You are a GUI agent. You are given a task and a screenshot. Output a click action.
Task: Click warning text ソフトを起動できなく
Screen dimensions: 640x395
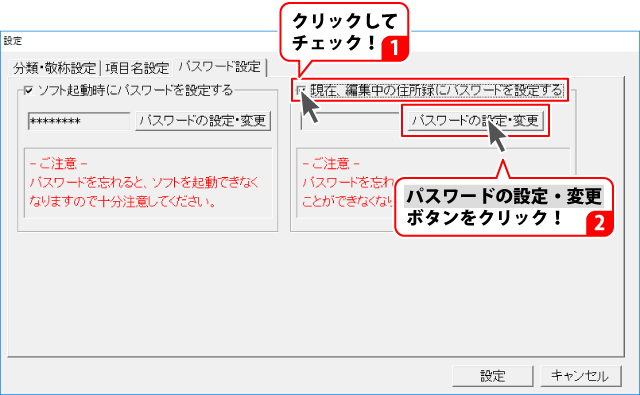[x=206, y=182]
